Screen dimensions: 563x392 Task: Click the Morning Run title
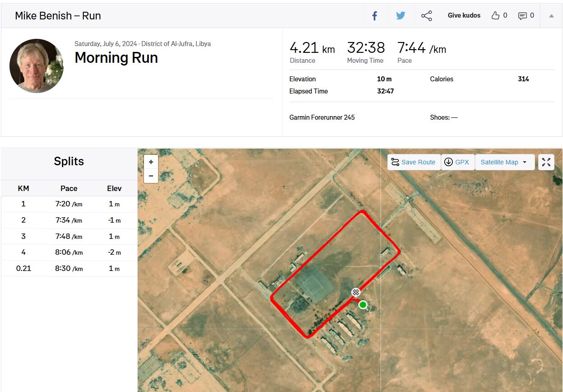[116, 58]
